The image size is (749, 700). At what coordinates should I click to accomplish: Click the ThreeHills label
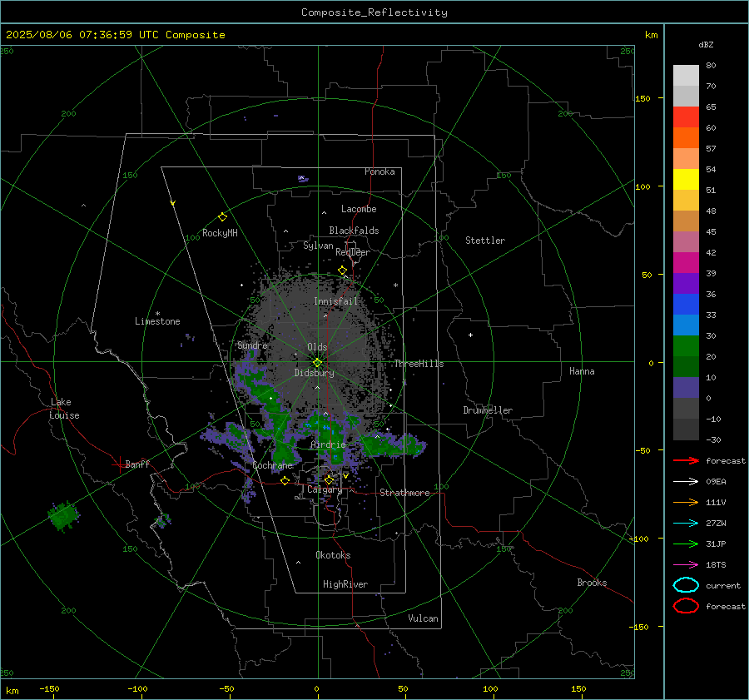[419, 364]
